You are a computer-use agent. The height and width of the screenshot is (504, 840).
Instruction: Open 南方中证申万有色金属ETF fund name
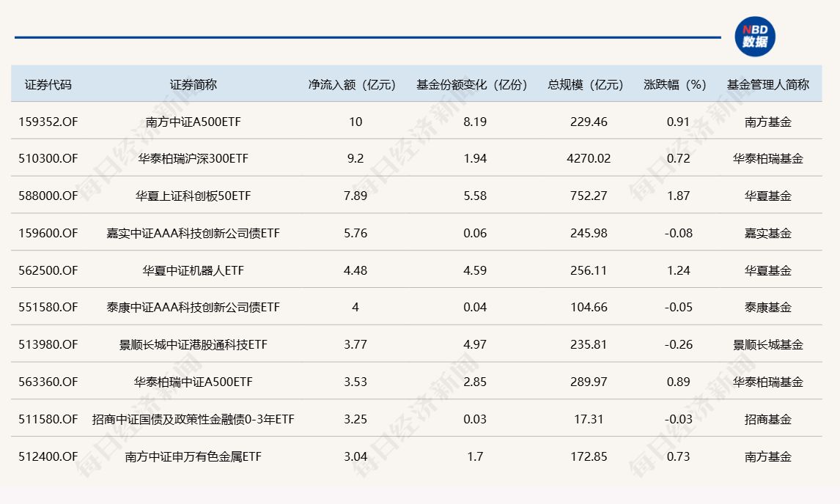[194, 456]
